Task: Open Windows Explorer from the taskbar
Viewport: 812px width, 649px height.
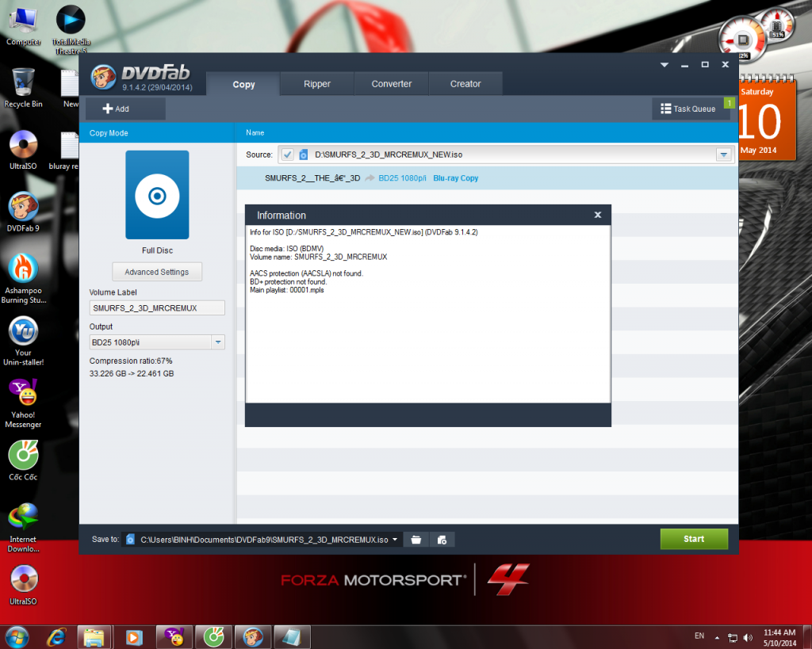Action: tap(94, 636)
